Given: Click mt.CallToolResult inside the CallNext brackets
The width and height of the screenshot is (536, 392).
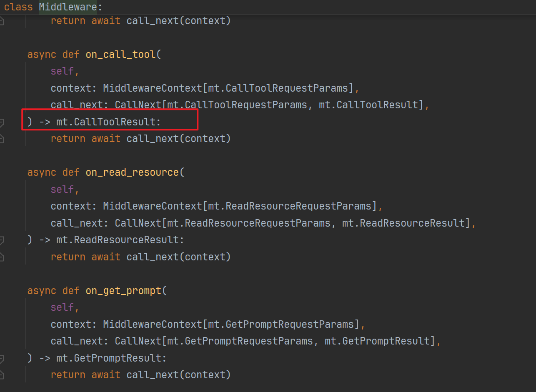Looking at the screenshot, I should [368, 105].
